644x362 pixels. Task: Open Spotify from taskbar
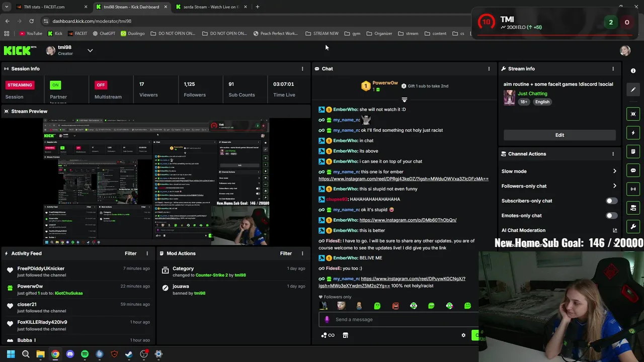pos(85,354)
